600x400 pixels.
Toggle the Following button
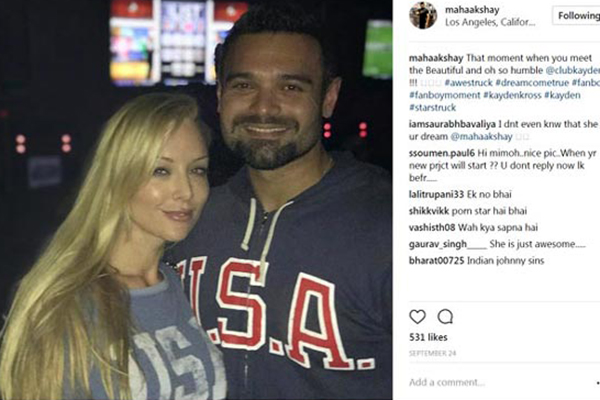click(x=576, y=16)
